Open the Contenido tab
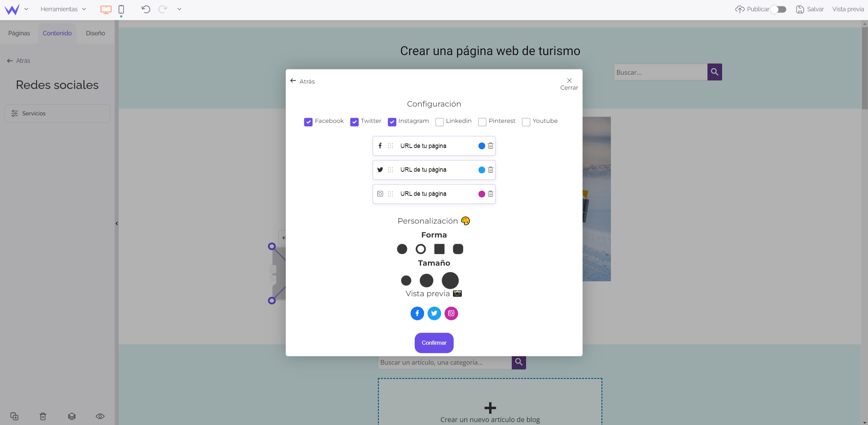 click(x=57, y=33)
